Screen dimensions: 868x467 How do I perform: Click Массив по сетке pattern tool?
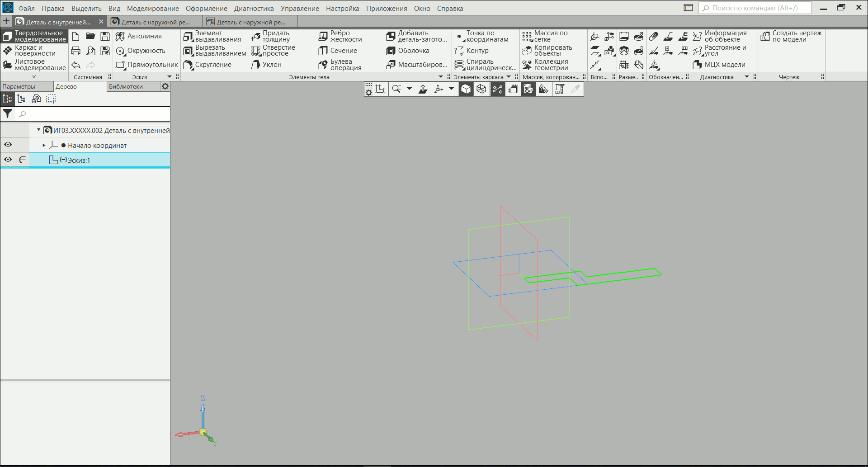click(545, 36)
